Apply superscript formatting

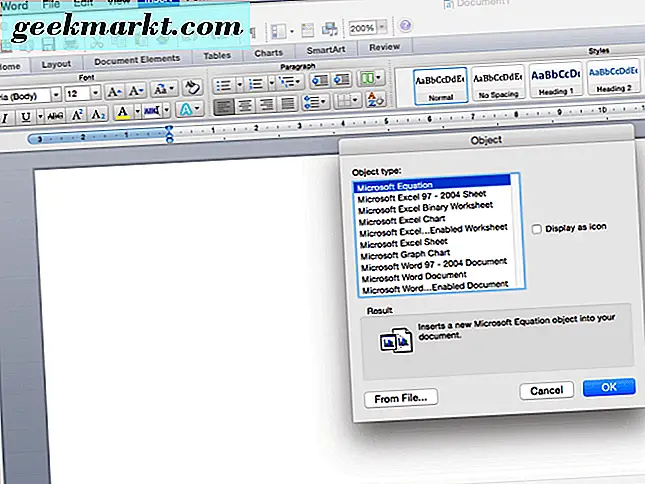(78, 117)
